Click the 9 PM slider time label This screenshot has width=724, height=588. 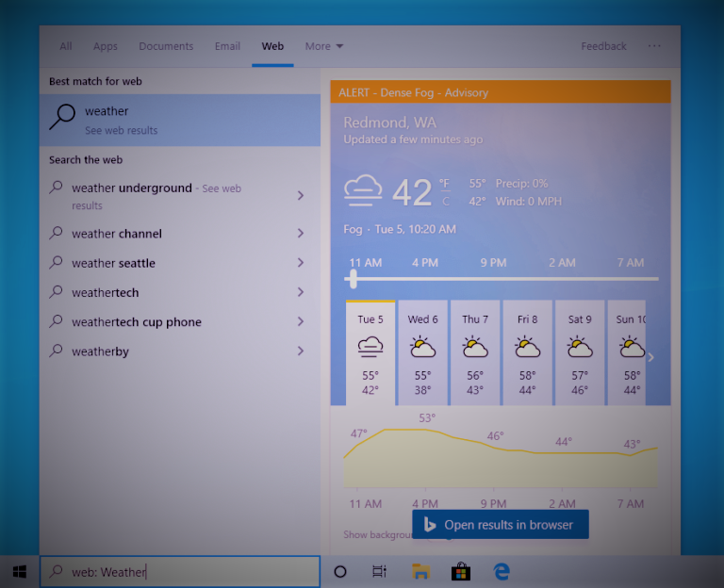(x=493, y=263)
